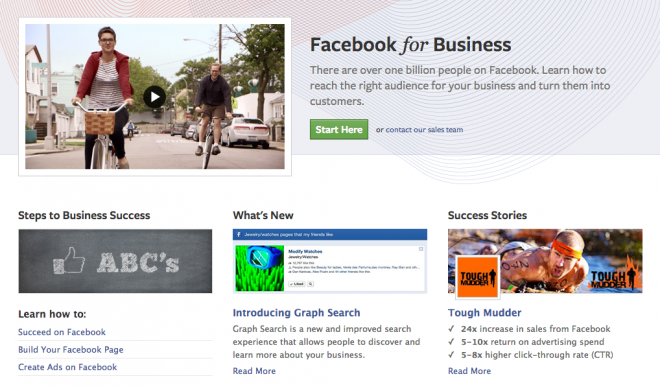Open the Create Ads on Facebook link
The height and width of the screenshot is (387, 660).
(67, 367)
